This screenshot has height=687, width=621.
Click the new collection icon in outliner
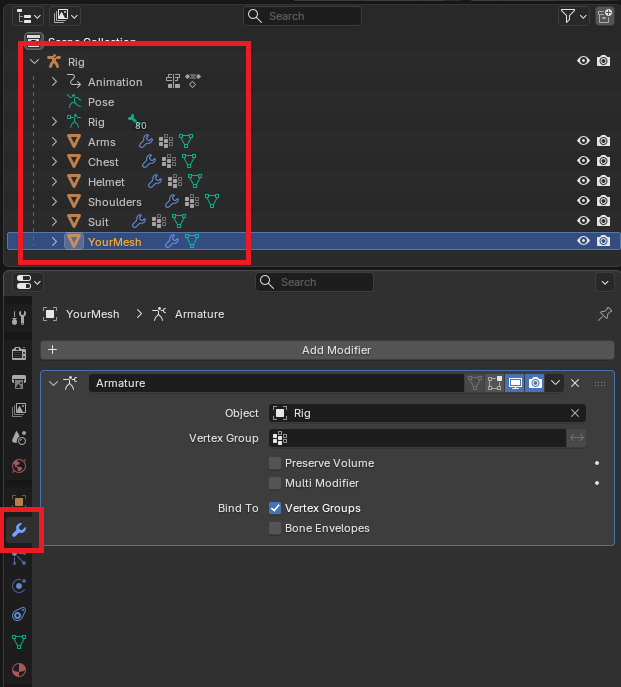[604, 16]
